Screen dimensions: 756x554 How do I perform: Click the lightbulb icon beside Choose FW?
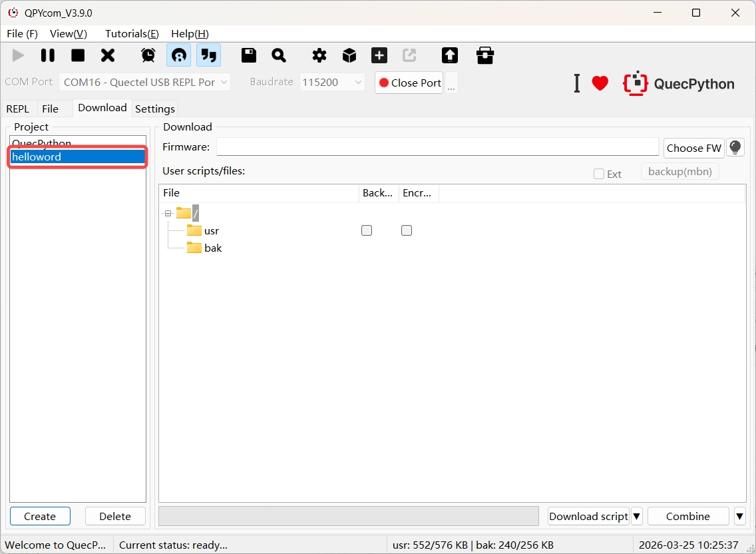pyautogui.click(x=735, y=148)
